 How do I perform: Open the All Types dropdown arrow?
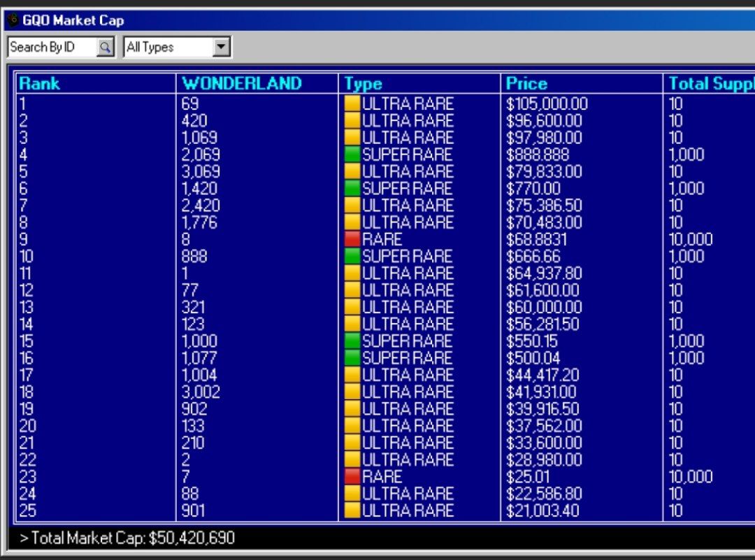[x=221, y=47]
